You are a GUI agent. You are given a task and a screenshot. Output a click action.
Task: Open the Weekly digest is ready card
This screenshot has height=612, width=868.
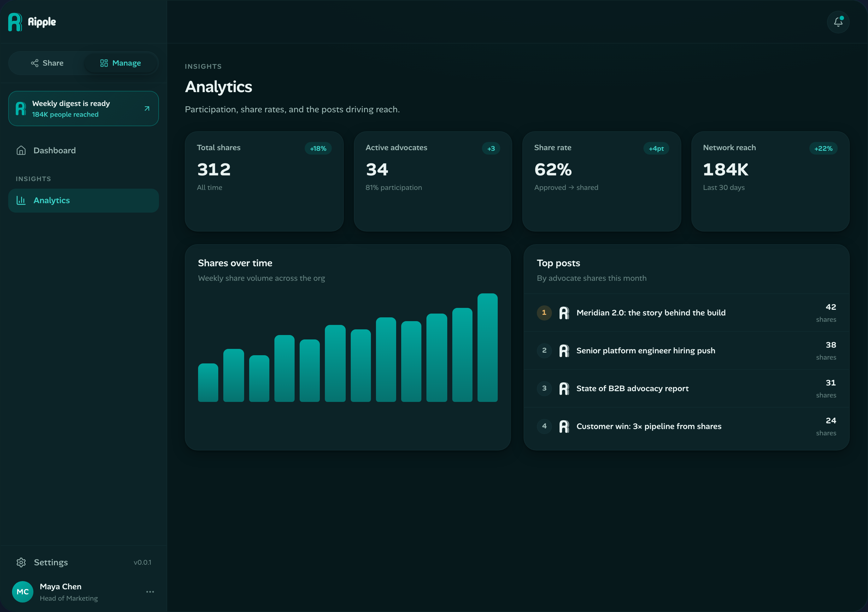pos(84,109)
